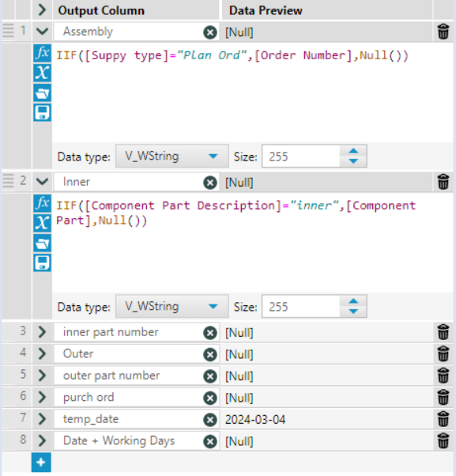Click the Data Preview header

(x=266, y=10)
